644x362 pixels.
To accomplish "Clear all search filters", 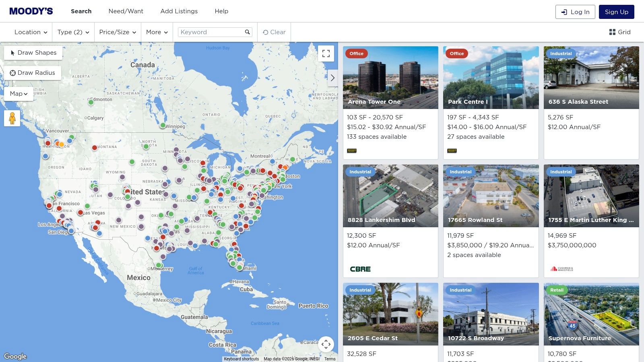I will tap(274, 32).
